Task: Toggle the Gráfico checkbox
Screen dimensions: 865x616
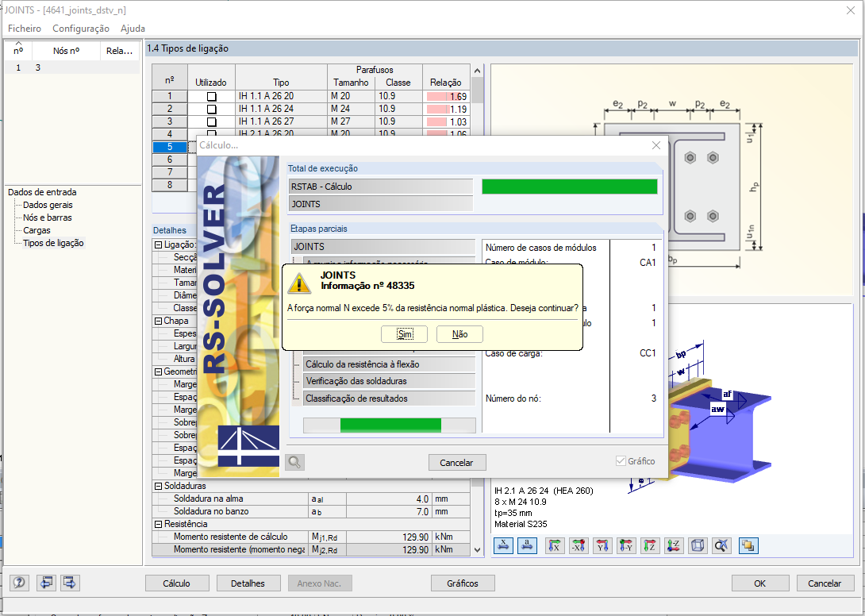Action: pyautogui.click(x=621, y=461)
